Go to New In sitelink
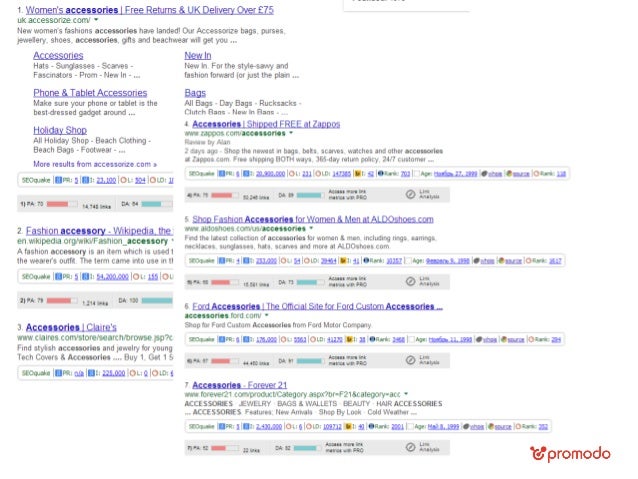This screenshot has width=638, height=479. (x=198, y=55)
